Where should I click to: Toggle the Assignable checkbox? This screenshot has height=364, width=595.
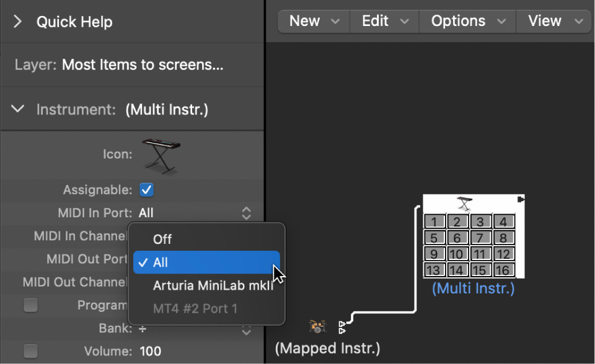pyautogui.click(x=146, y=189)
